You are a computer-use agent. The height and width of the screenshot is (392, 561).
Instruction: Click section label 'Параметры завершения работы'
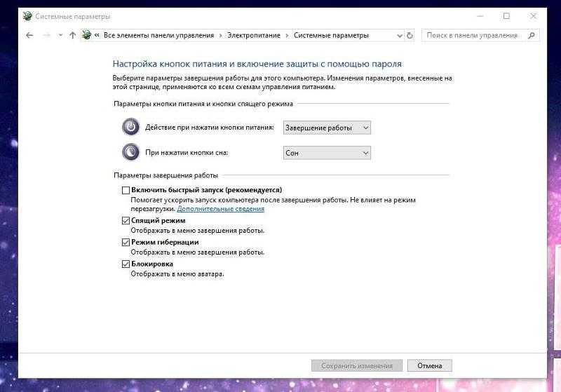[165, 175]
